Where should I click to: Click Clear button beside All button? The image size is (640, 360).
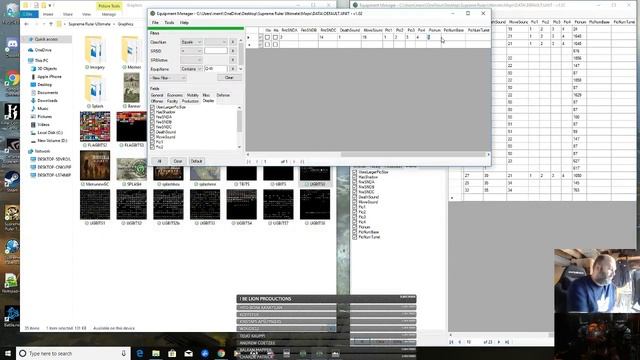point(178,161)
